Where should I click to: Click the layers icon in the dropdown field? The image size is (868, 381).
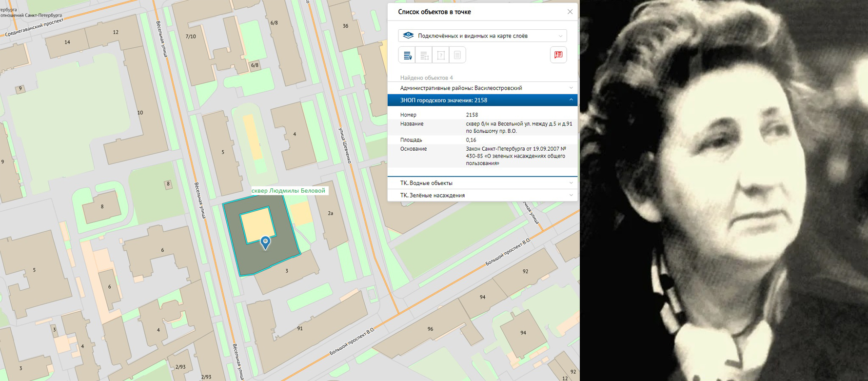click(408, 36)
